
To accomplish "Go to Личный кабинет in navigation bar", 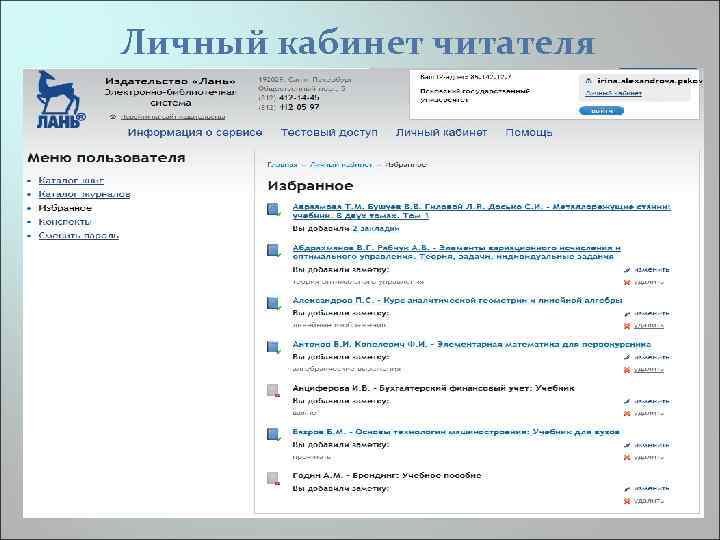I will click(x=441, y=132).
